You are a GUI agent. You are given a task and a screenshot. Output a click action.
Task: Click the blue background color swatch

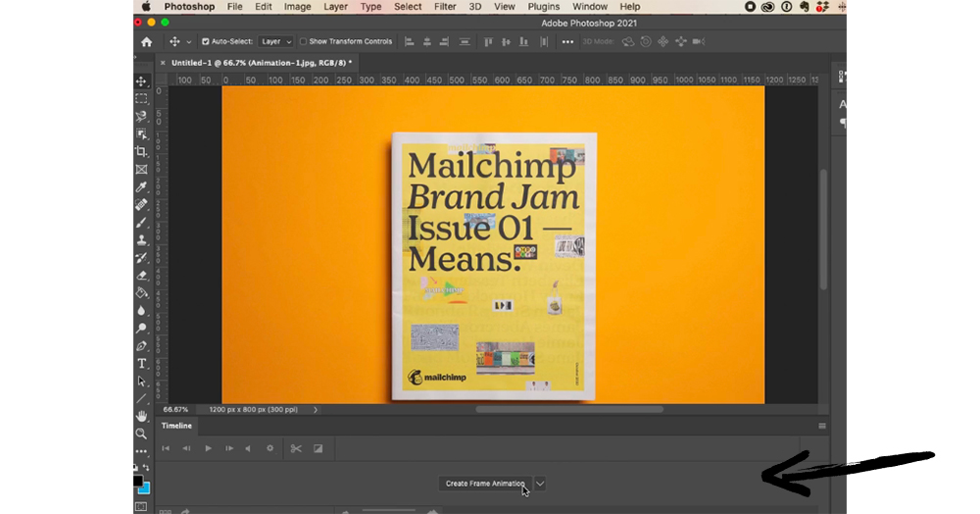click(x=146, y=488)
